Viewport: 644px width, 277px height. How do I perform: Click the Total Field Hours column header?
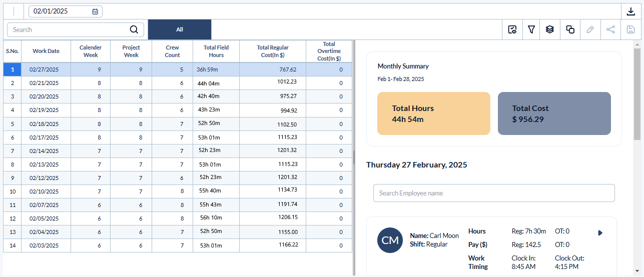tap(216, 51)
